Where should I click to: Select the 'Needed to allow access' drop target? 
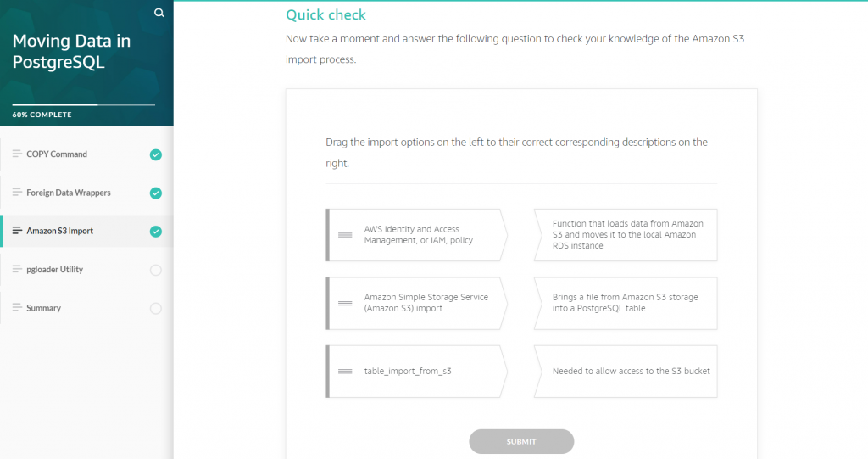626,372
